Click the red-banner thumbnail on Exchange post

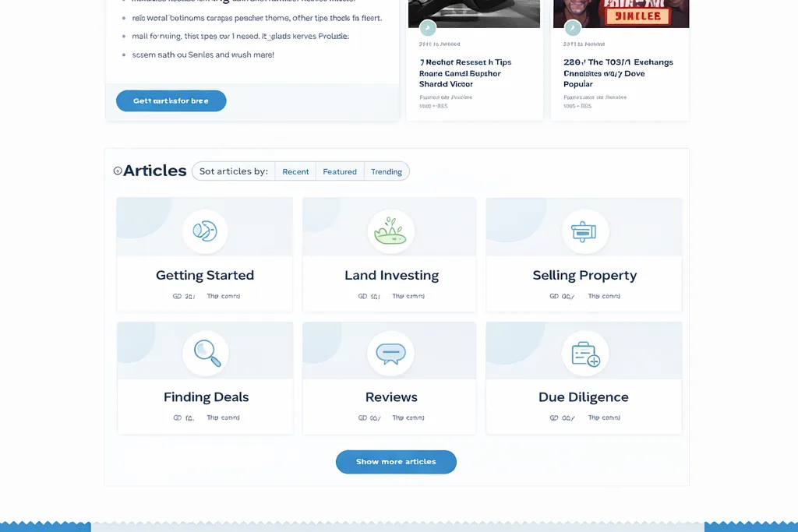click(x=621, y=14)
